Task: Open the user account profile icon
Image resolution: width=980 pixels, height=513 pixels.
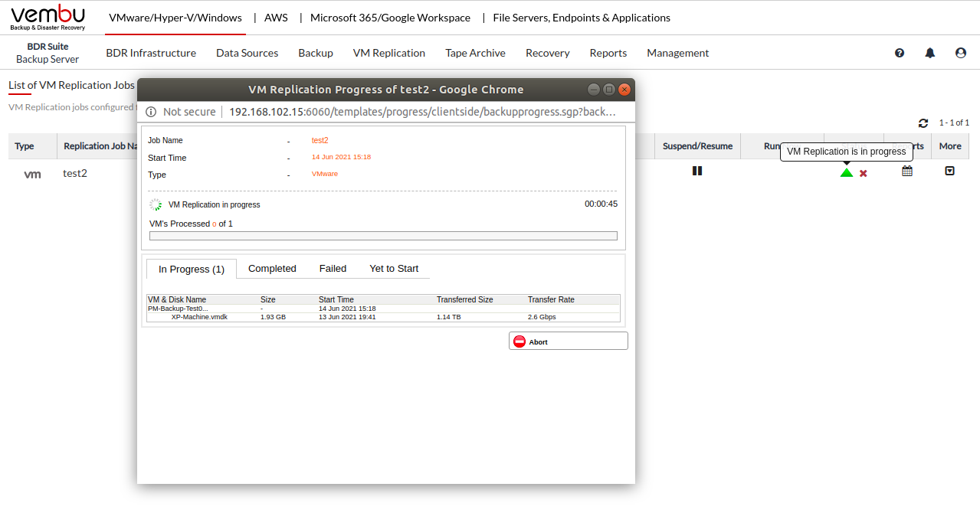Action: pyautogui.click(x=961, y=53)
